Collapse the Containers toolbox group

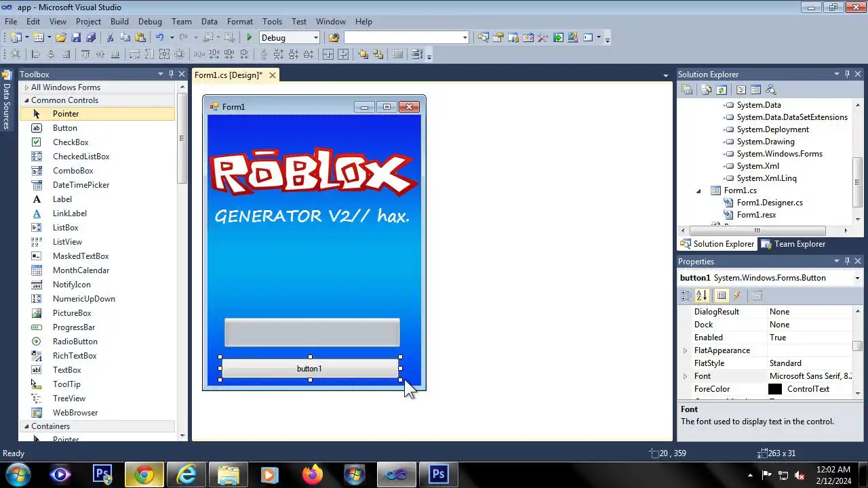(26, 426)
